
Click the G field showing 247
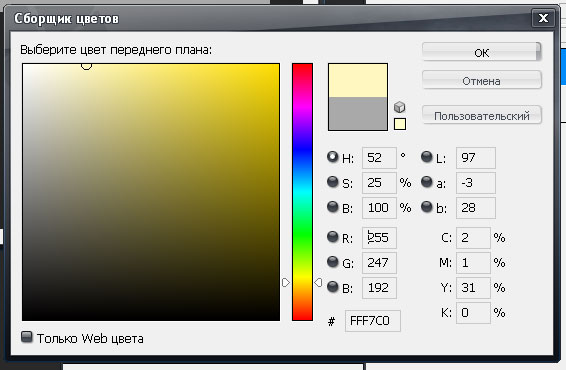point(379,262)
